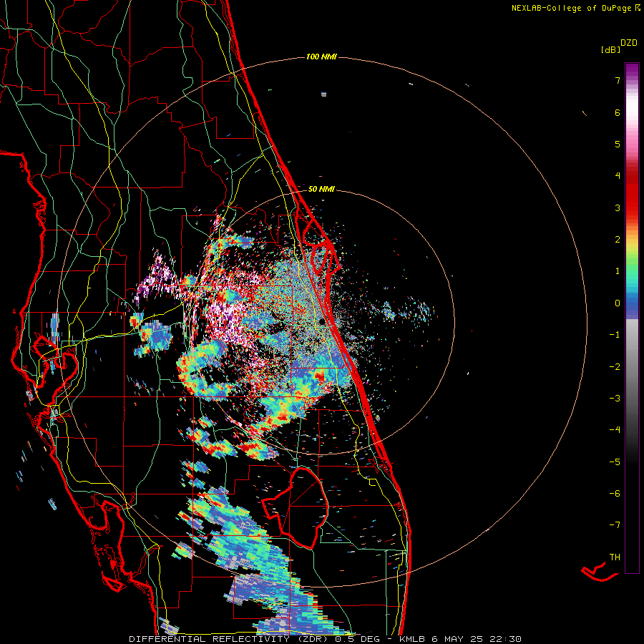Click the 22:30 time stamp in caption
The image size is (644, 644).
tap(505, 639)
